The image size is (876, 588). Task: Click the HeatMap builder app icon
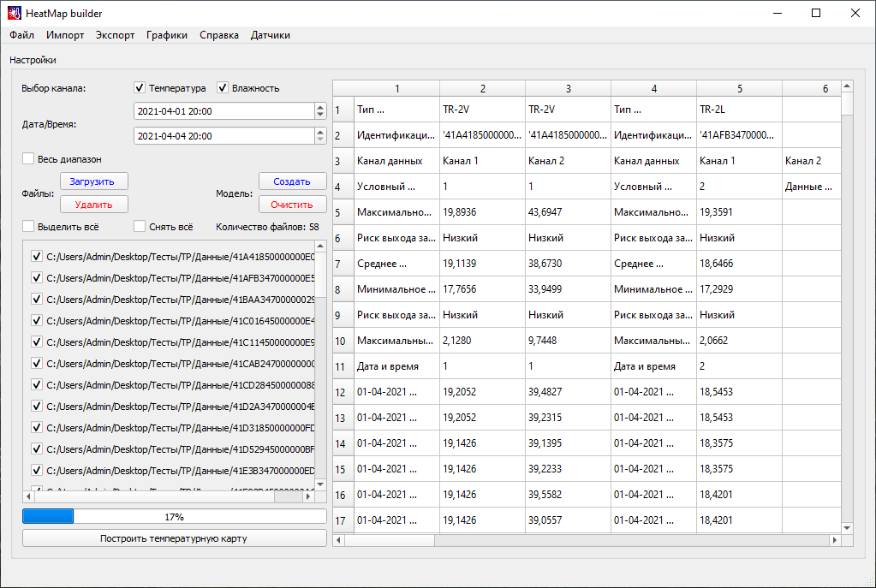tap(14, 13)
